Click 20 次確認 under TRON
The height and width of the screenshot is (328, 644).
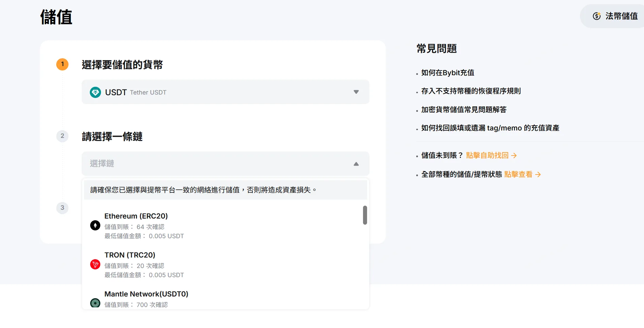pos(150,266)
